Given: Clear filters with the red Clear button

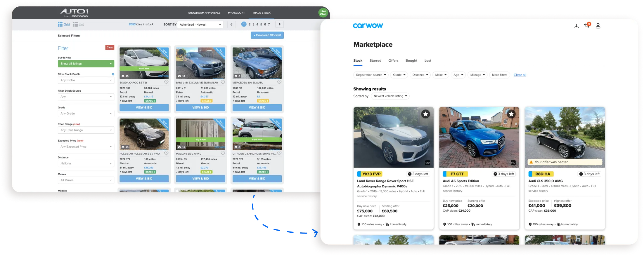Looking at the screenshot, I should [110, 48].
